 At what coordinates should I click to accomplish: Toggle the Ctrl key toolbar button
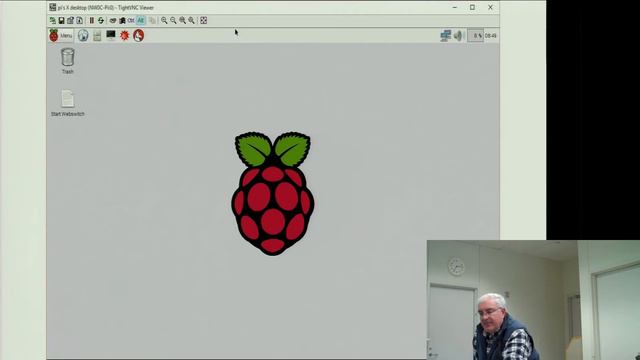[x=131, y=20]
